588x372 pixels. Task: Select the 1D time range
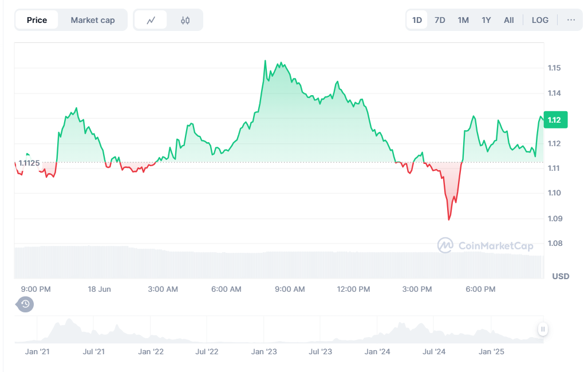pyautogui.click(x=417, y=20)
